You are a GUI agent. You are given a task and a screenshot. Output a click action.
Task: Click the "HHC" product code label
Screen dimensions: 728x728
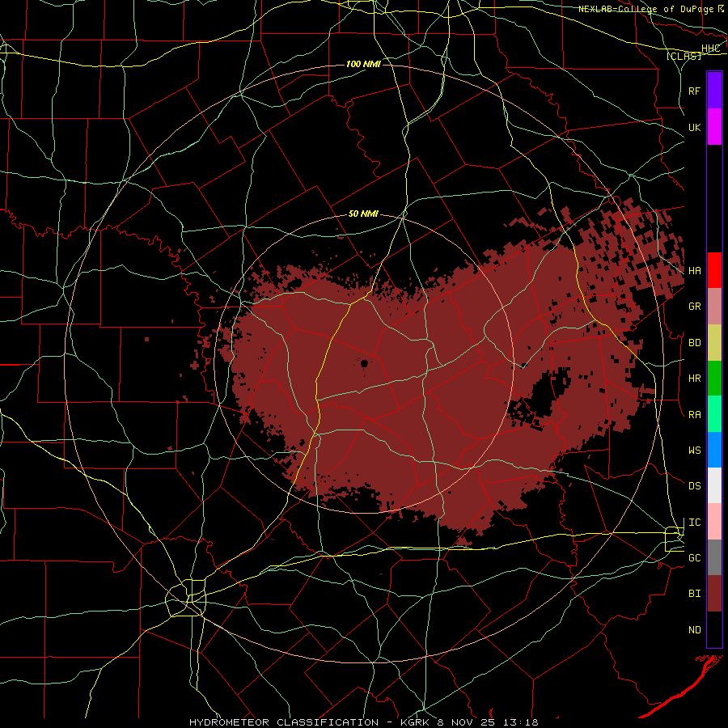[711, 49]
